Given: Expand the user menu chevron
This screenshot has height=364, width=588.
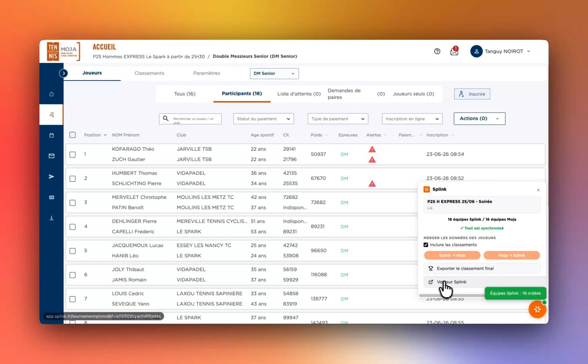Looking at the screenshot, I should (x=528, y=51).
